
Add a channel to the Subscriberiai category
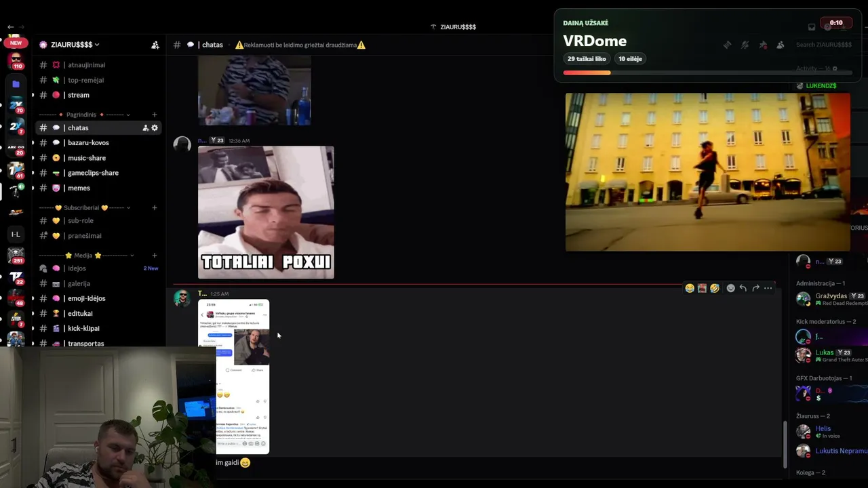tap(155, 207)
